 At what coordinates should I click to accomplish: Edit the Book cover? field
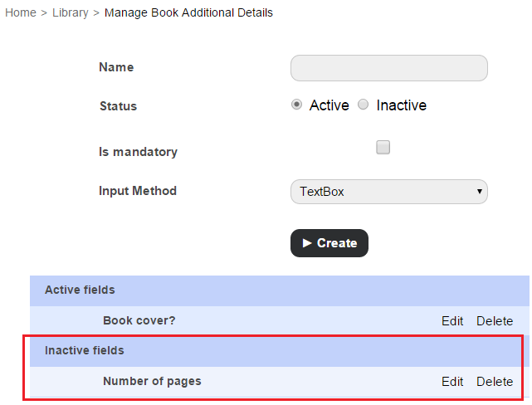click(452, 321)
